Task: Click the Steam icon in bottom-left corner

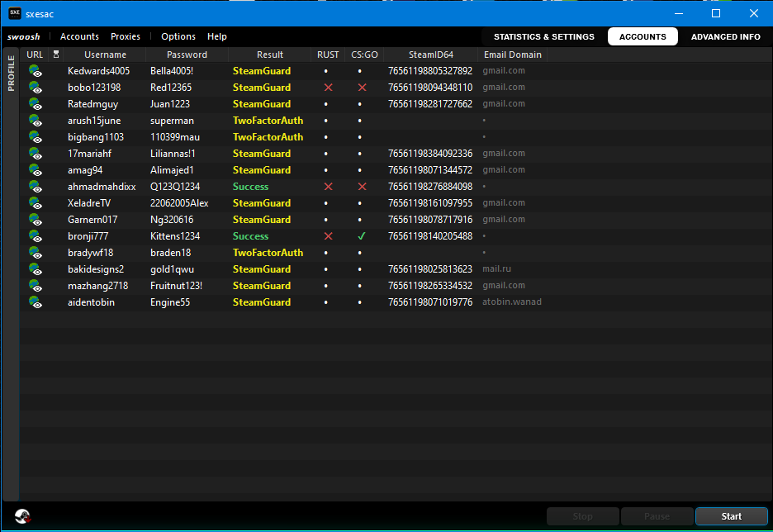Action: 22,516
